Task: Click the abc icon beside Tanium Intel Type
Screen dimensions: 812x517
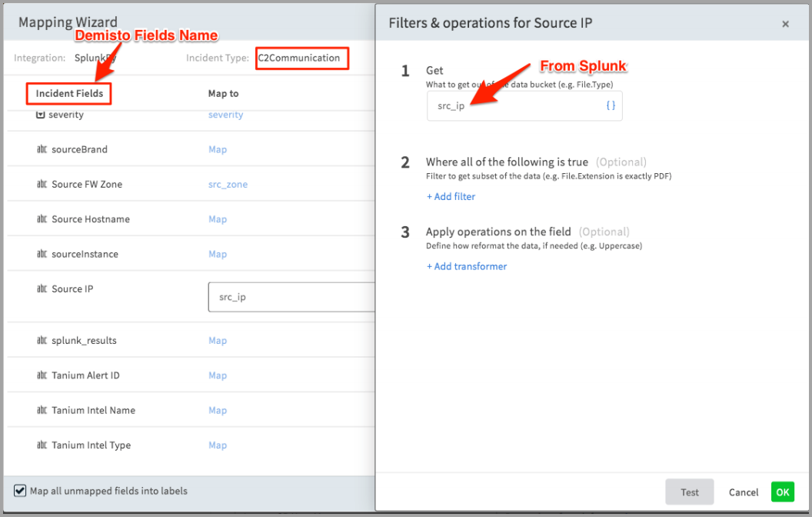Action: [x=42, y=445]
